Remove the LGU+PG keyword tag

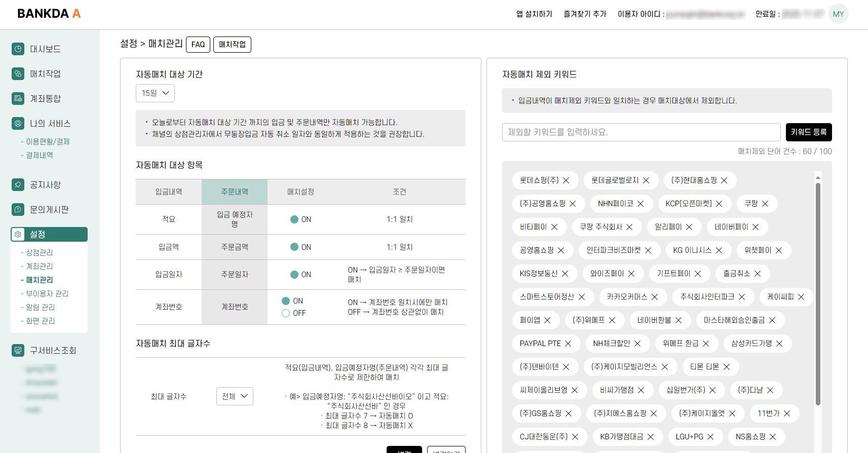click(x=710, y=437)
